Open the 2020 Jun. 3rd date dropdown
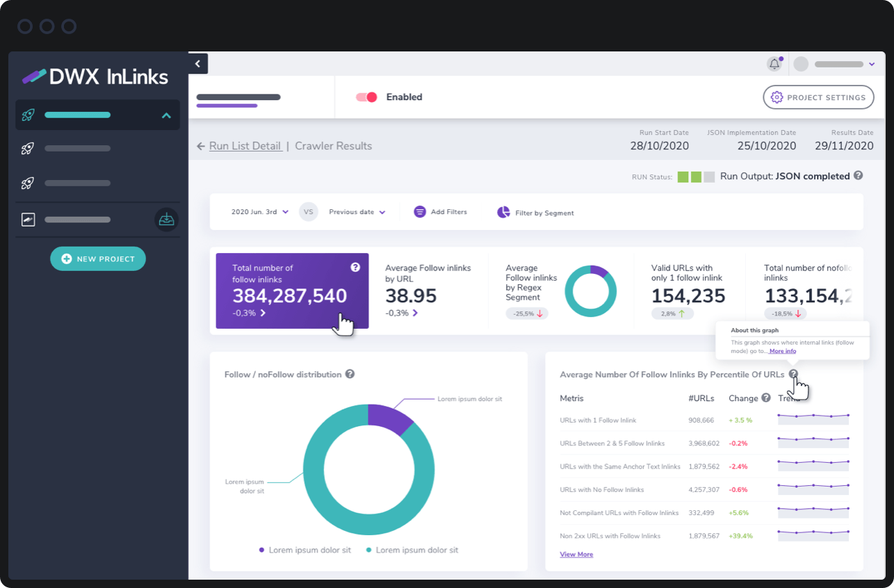This screenshot has width=894, height=588. tap(259, 212)
